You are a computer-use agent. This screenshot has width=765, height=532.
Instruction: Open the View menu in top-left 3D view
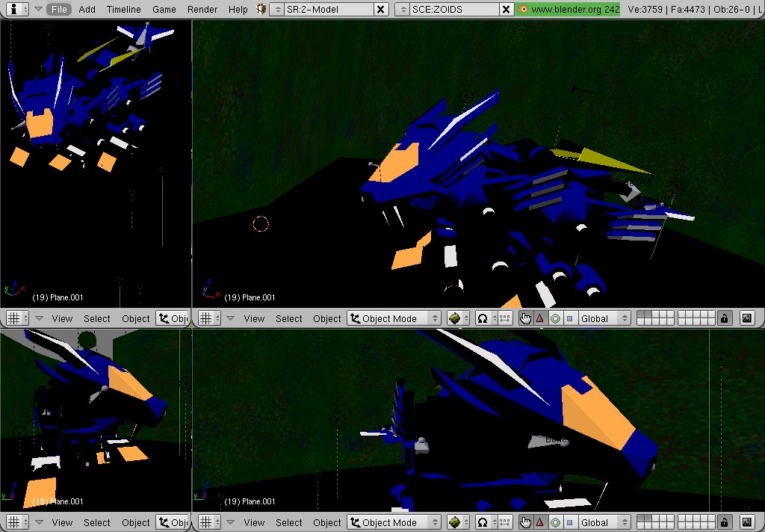coord(62,319)
